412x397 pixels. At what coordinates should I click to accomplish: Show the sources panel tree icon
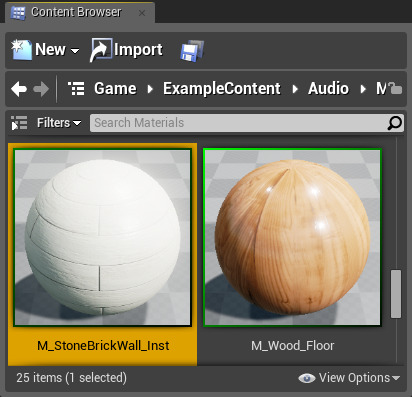click(19, 123)
